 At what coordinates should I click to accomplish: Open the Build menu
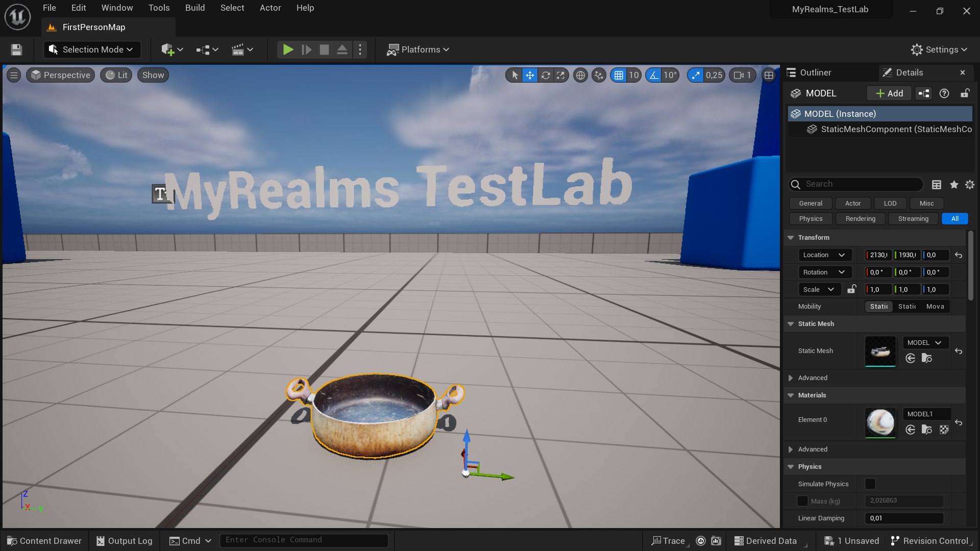pyautogui.click(x=194, y=8)
